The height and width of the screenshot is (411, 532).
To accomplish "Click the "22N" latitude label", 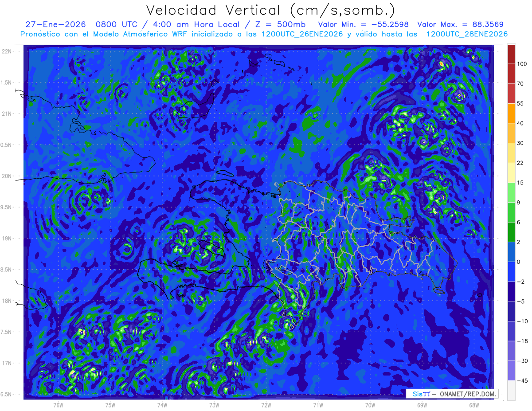I will pyautogui.click(x=7, y=51).
